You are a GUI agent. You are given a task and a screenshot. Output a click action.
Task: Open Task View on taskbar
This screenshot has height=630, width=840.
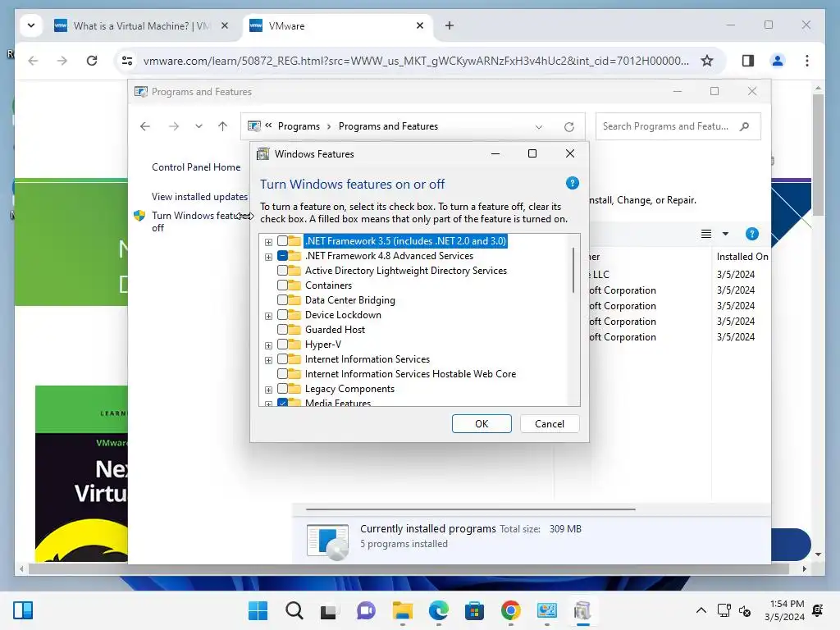point(330,610)
